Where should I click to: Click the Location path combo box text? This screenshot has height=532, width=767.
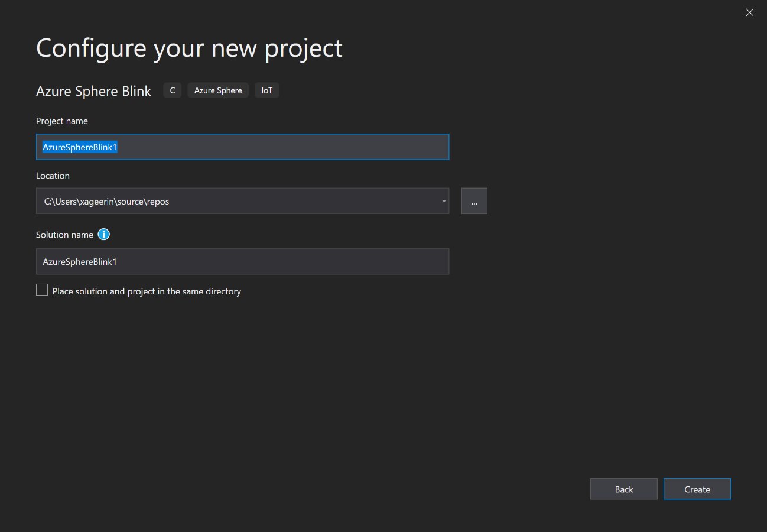pos(106,202)
